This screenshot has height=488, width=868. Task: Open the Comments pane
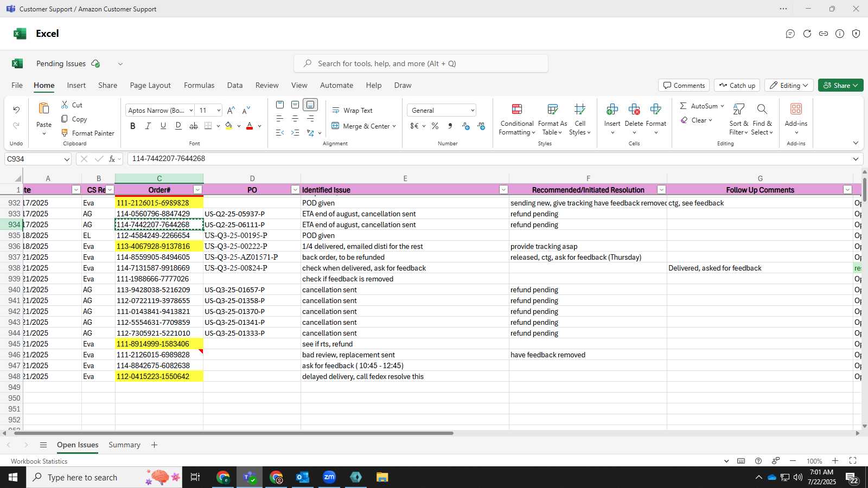(684, 86)
